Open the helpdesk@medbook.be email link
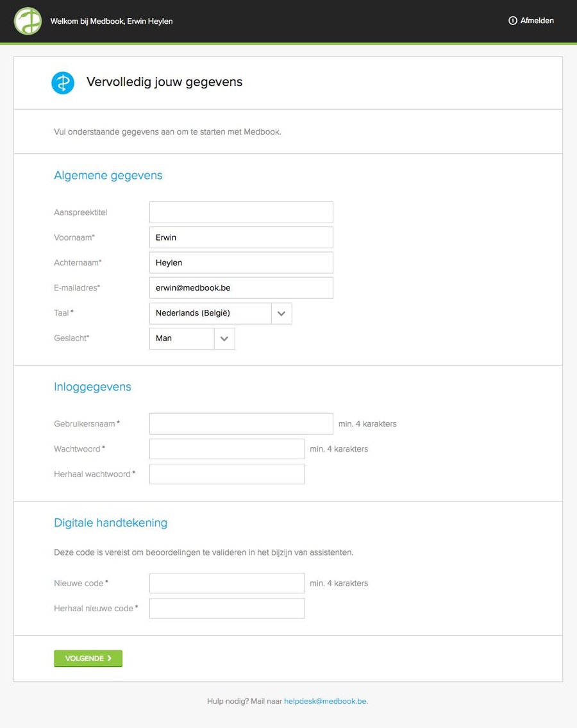The width and height of the screenshot is (577, 728). click(325, 701)
